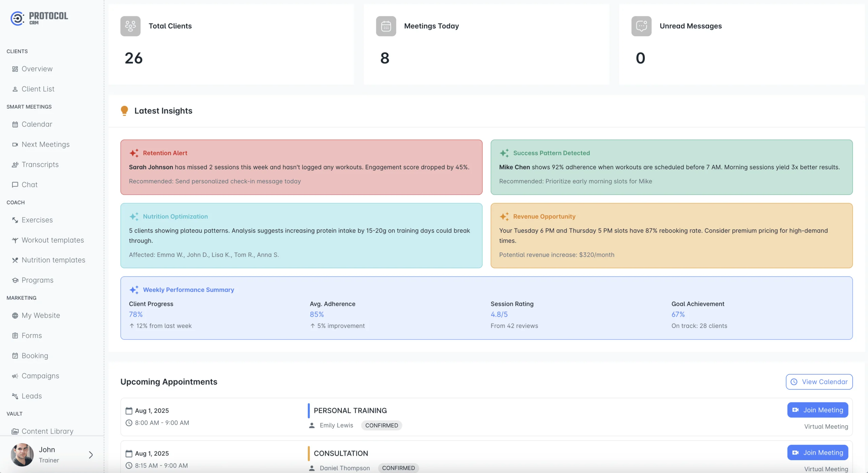Click the Unread Messages chat icon
Image resolution: width=868 pixels, height=473 pixels.
coord(641,26)
